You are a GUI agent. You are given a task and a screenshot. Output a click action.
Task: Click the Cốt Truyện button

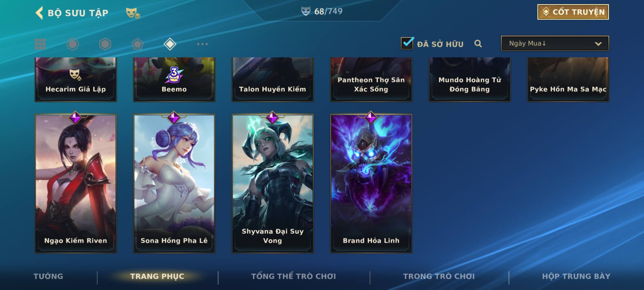pyautogui.click(x=573, y=12)
